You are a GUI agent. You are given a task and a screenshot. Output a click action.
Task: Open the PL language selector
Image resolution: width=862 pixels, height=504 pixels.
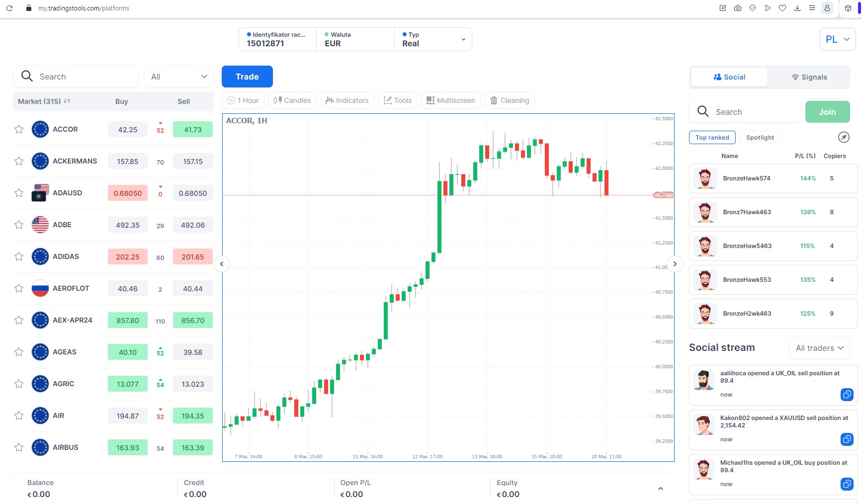tap(838, 39)
